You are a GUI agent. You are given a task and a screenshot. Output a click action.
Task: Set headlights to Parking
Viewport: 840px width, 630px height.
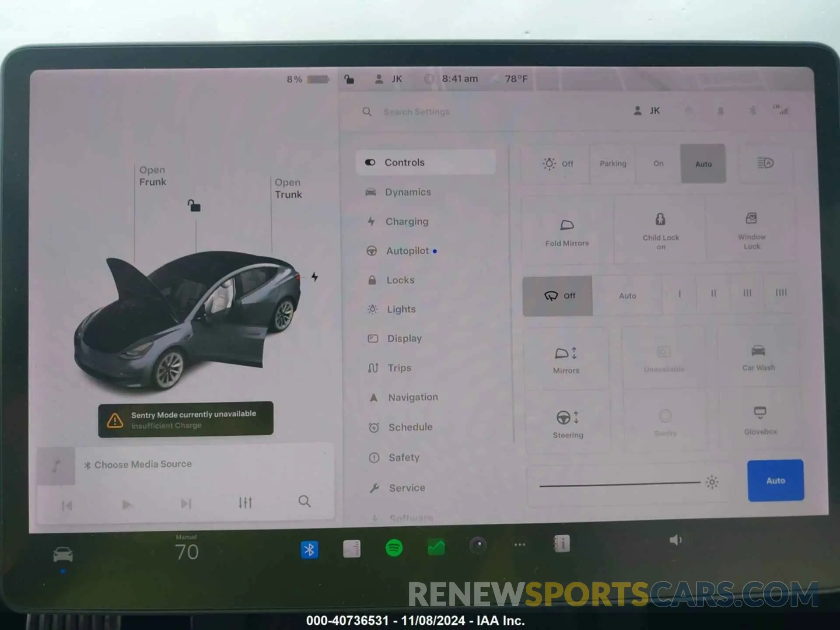pyautogui.click(x=612, y=164)
